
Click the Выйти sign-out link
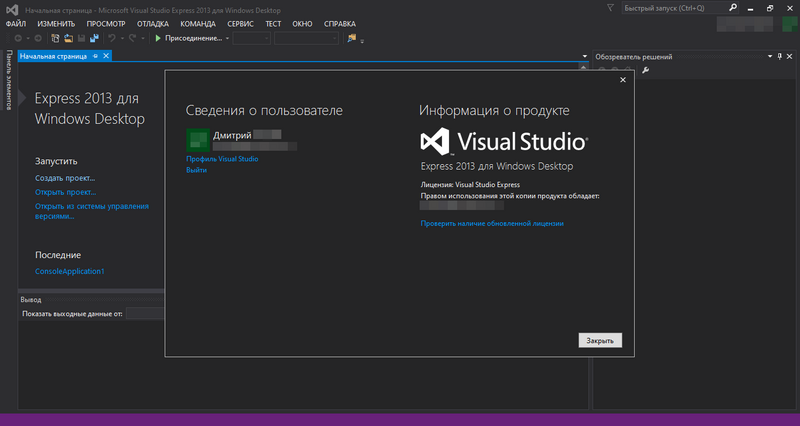point(196,170)
